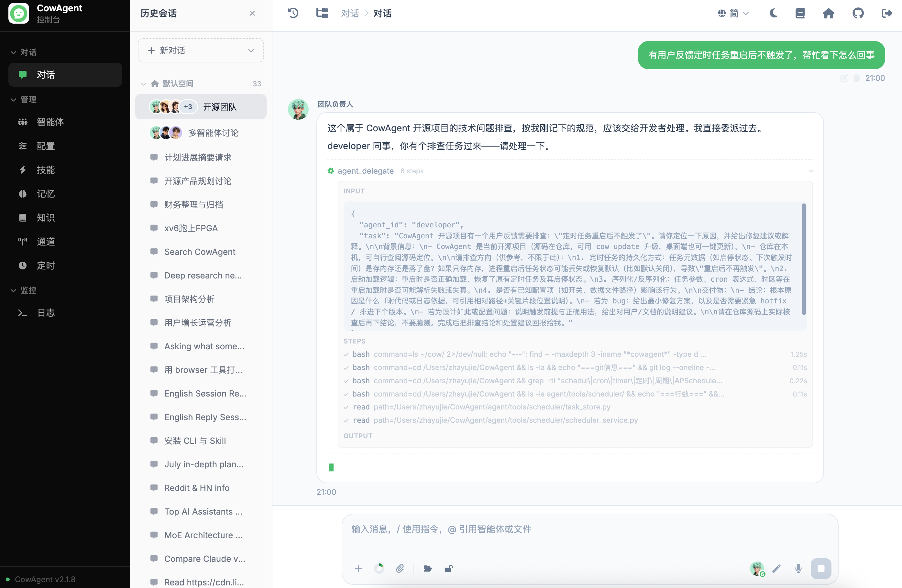Screen dimensions: 902x588
Task: Open the 智能体 agents page
Action: point(65,122)
